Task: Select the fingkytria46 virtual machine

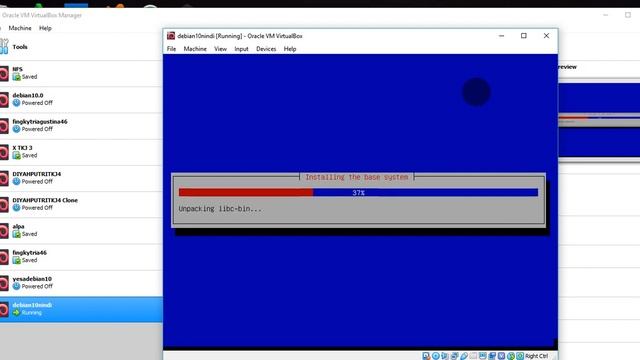Action: [x=81, y=257]
